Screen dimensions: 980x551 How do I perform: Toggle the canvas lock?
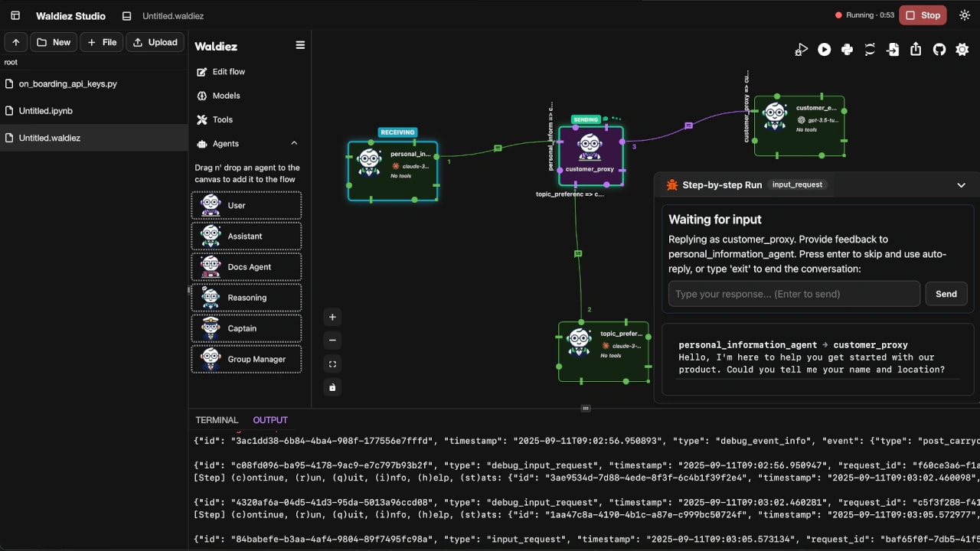click(x=332, y=386)
